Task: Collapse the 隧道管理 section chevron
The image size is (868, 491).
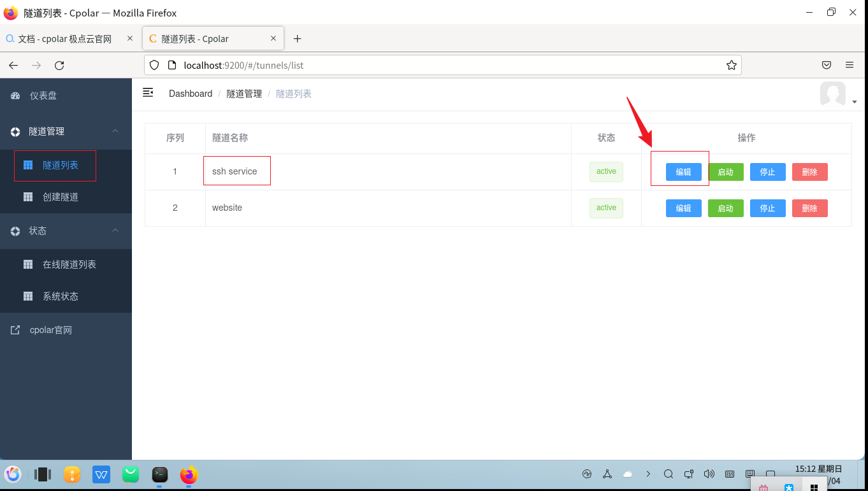Action: [115, 131]
